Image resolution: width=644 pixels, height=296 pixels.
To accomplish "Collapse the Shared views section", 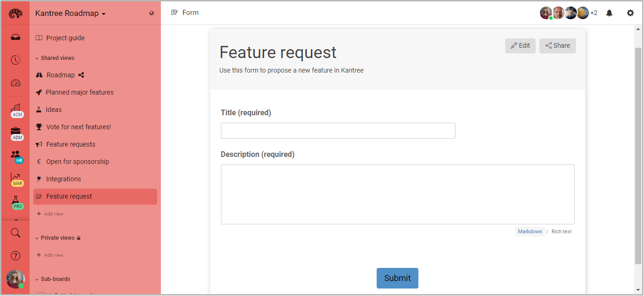I will (x=55, y=58).
